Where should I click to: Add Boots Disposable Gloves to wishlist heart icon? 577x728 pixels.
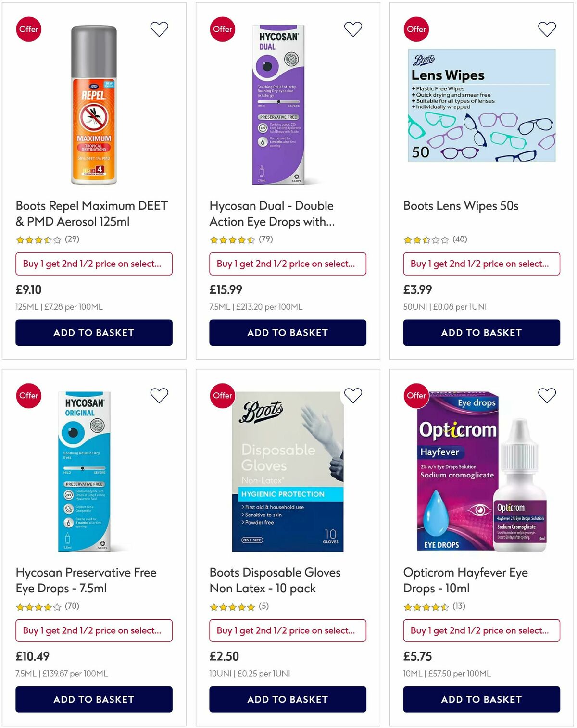click(x=353, y=395)
